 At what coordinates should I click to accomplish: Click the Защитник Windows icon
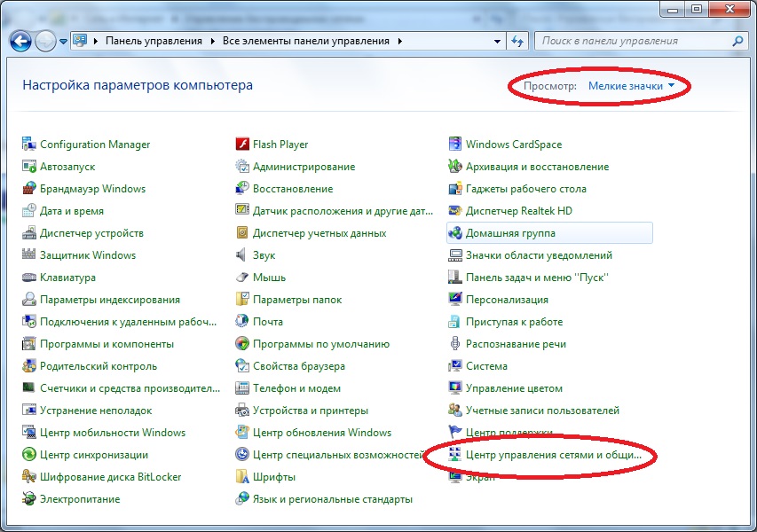(x=29, y=254)
